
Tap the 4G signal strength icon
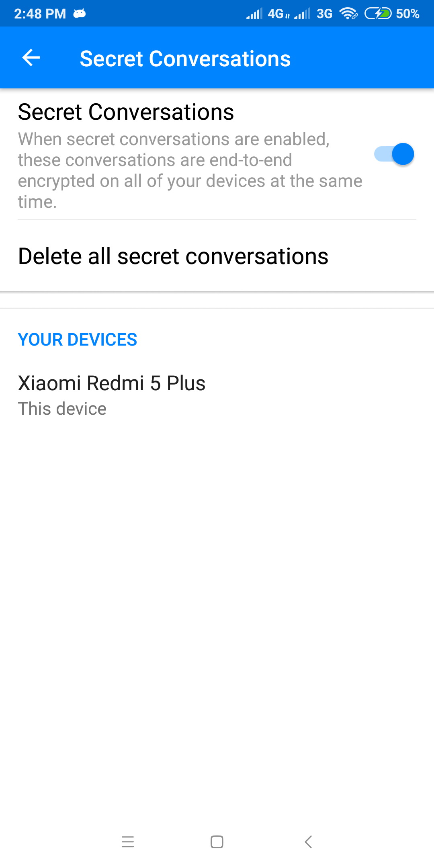[254, 14]
